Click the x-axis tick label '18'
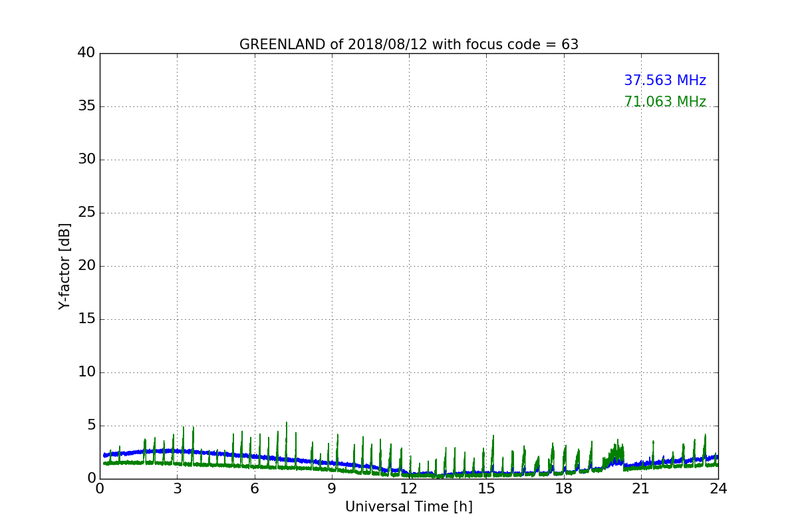The image size is (798, 532). pyautogui.click(x=563, y=489)
